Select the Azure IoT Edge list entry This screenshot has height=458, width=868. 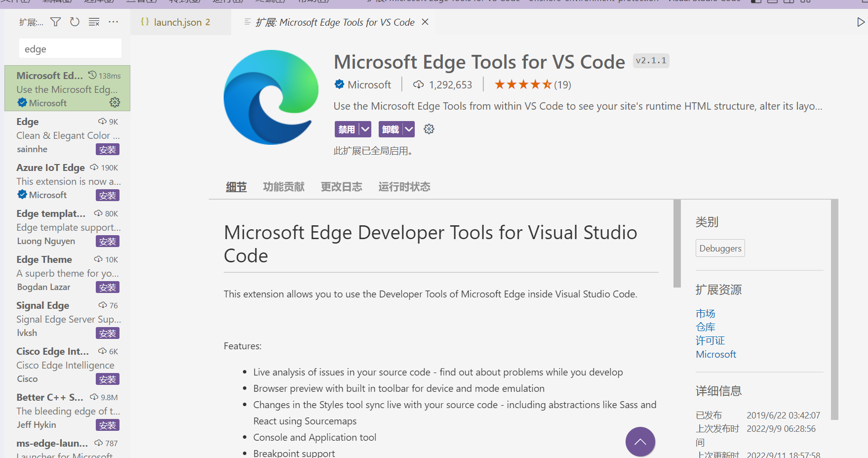[68, 181]
